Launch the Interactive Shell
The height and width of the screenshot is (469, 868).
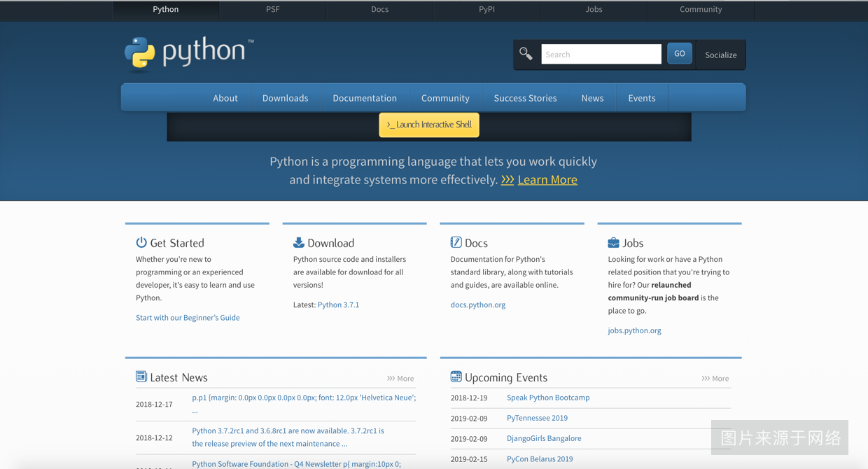point(429,125)
